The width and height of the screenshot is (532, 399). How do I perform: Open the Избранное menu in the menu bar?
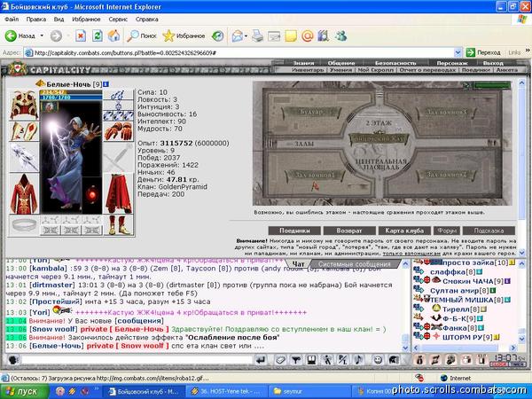click(86, 20)
